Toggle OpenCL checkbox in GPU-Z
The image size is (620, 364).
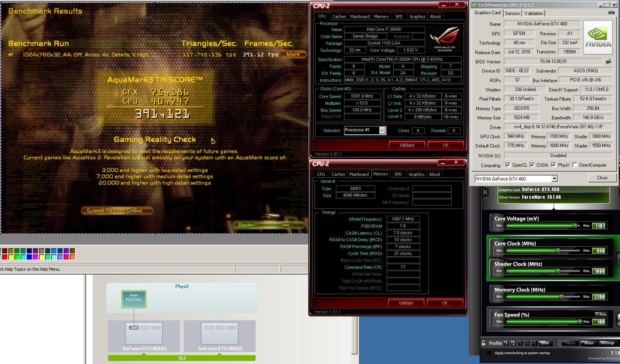pyautogui.click(x=508, y=165)
